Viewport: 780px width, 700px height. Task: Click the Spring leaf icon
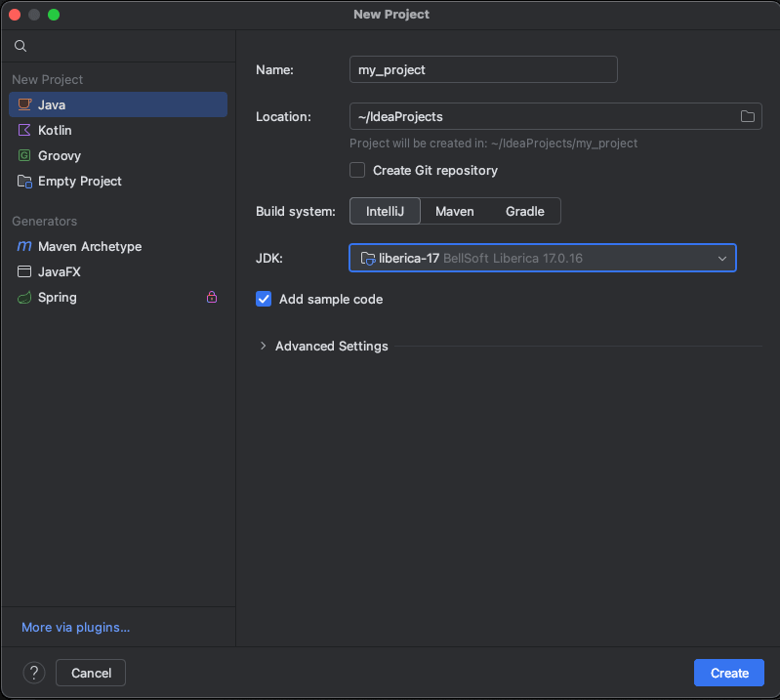point(24,298)
